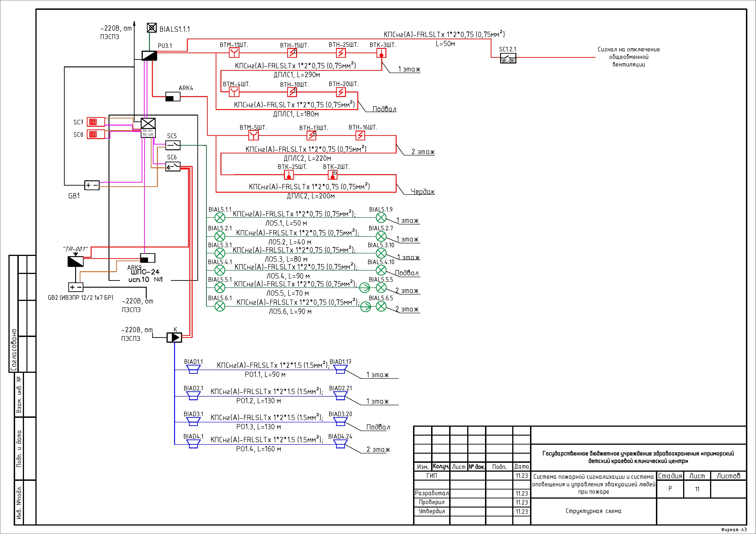Viewport: 756px width, 534px height.
Task: Click the 'Сигнал на отключение общеобменной вентиляции' note
Action: coord(629,57)
